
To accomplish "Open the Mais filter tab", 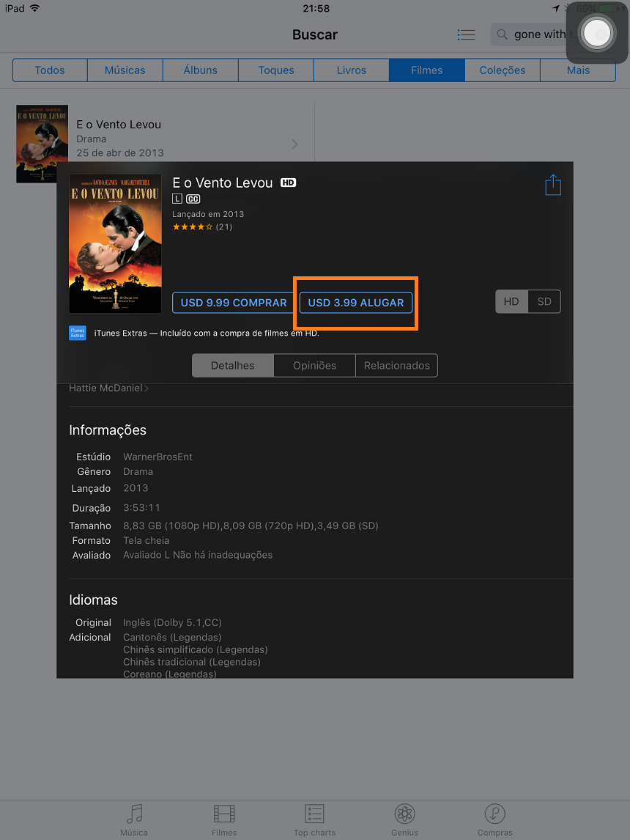I will (578, 70).
